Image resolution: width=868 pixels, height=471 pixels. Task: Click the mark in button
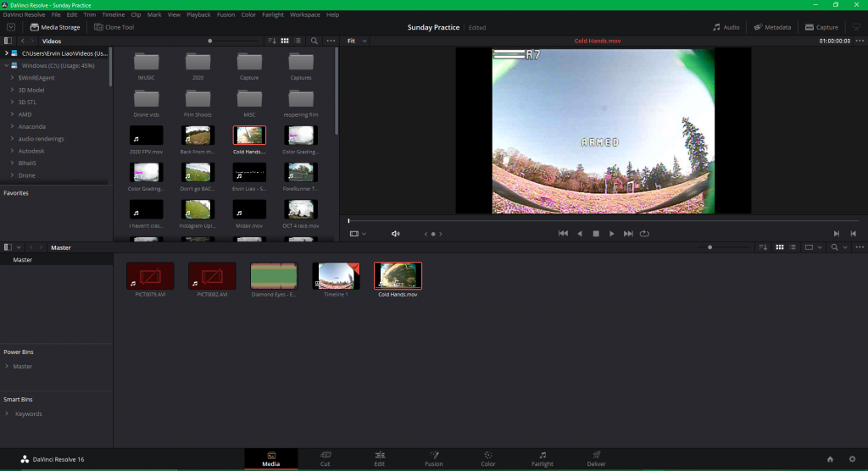click(x=837, y=234)
